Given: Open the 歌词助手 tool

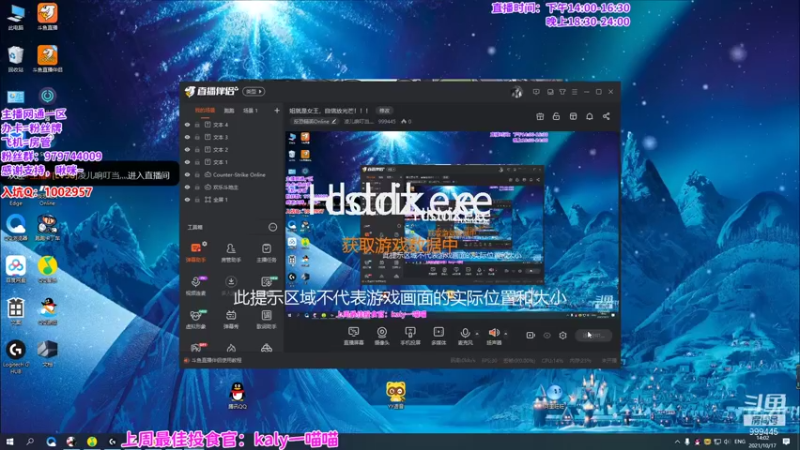Looking at the screenshot, I should [266, 319].
